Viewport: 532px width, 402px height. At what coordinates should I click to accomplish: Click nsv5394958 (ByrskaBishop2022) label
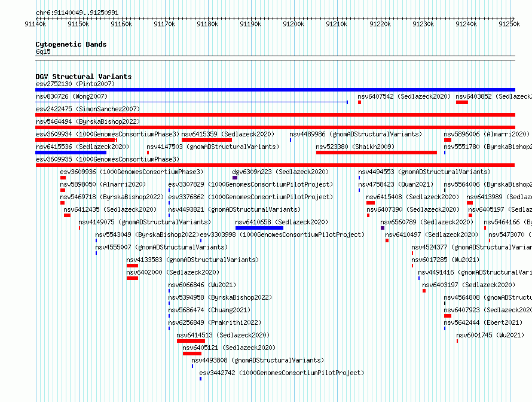point(220,297)
